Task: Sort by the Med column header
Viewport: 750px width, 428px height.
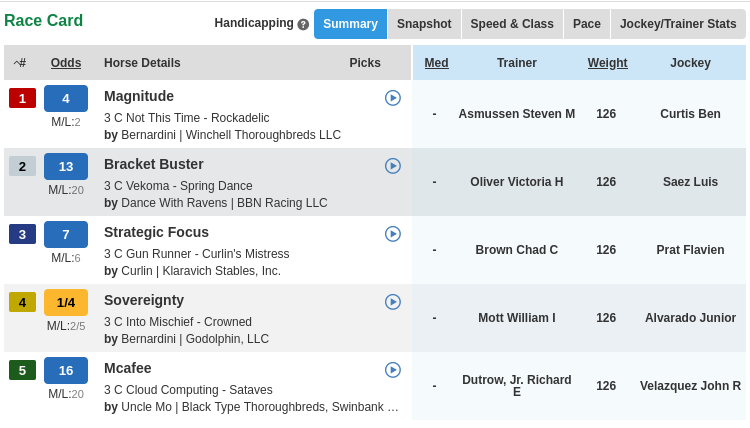Action: pos(436,63)
